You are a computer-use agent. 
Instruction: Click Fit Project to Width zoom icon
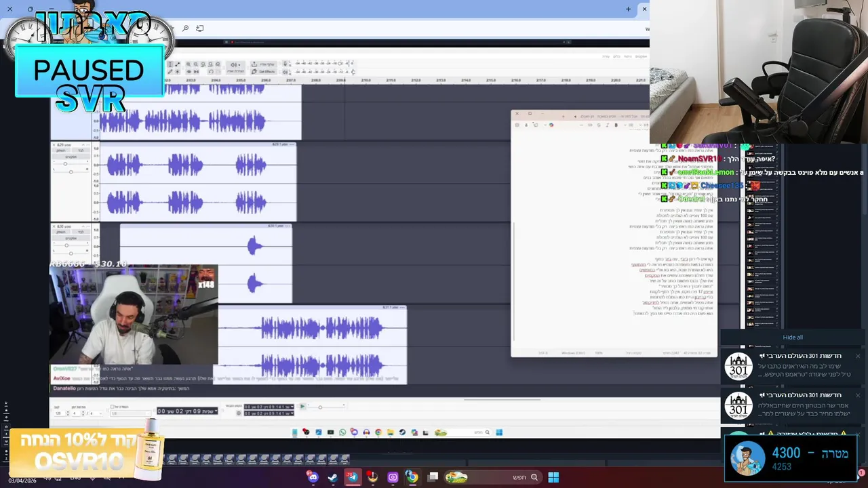[x=210, y=64]
